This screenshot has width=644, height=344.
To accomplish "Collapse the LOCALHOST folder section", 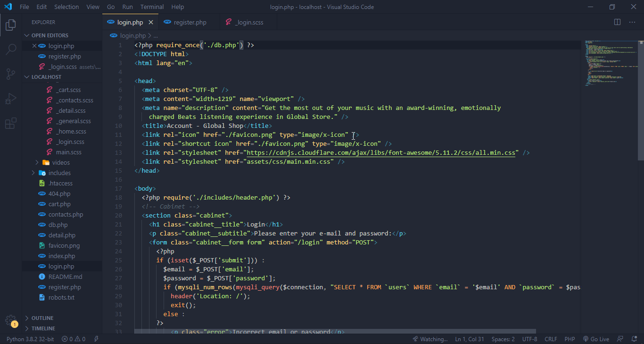I will click(x=62, y=77).
